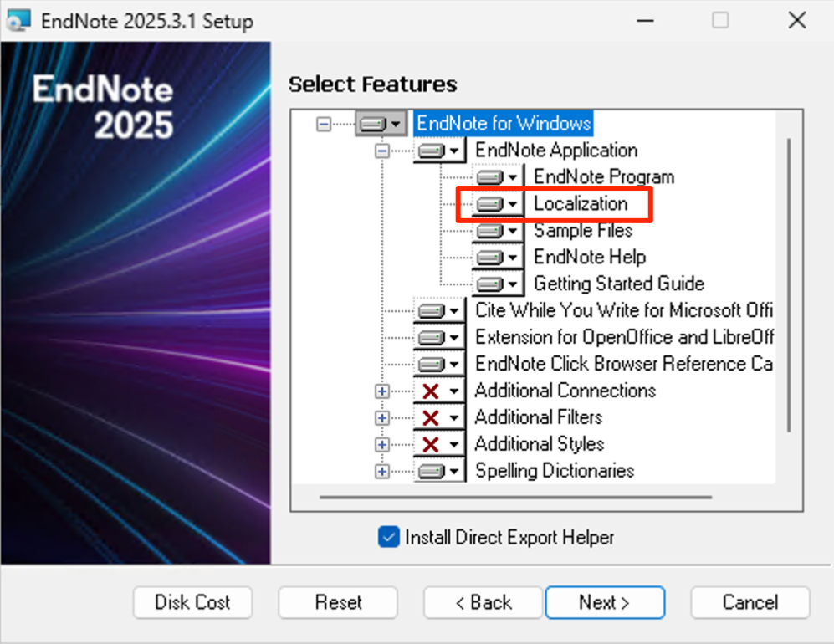Screen dimensions: 834x644
Task: Select the Localization tree item
Action: click(581, 204)
